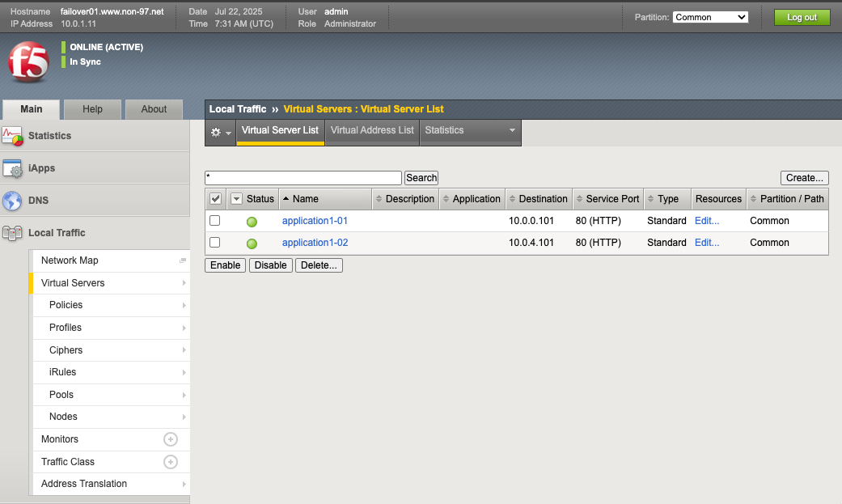Open the Local Traffic section icon
This screenshot has height=504, width=842.
click(x=12, y=233)
